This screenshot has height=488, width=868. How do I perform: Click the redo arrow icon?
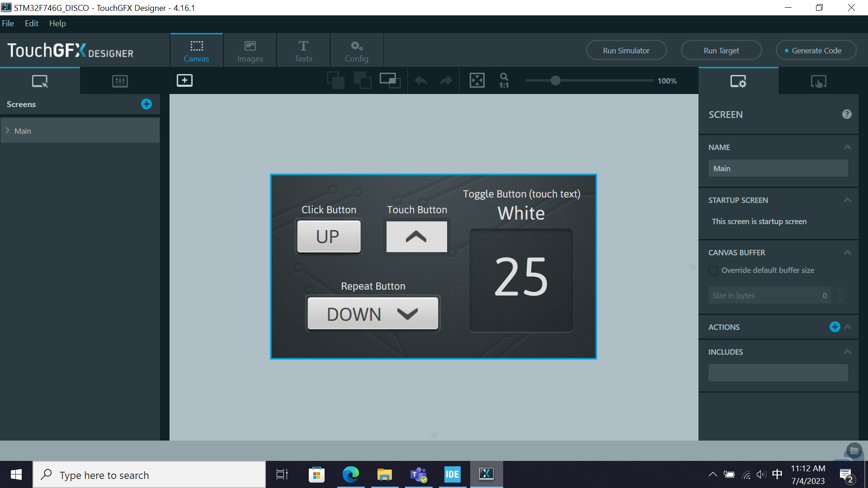[446, 80]
